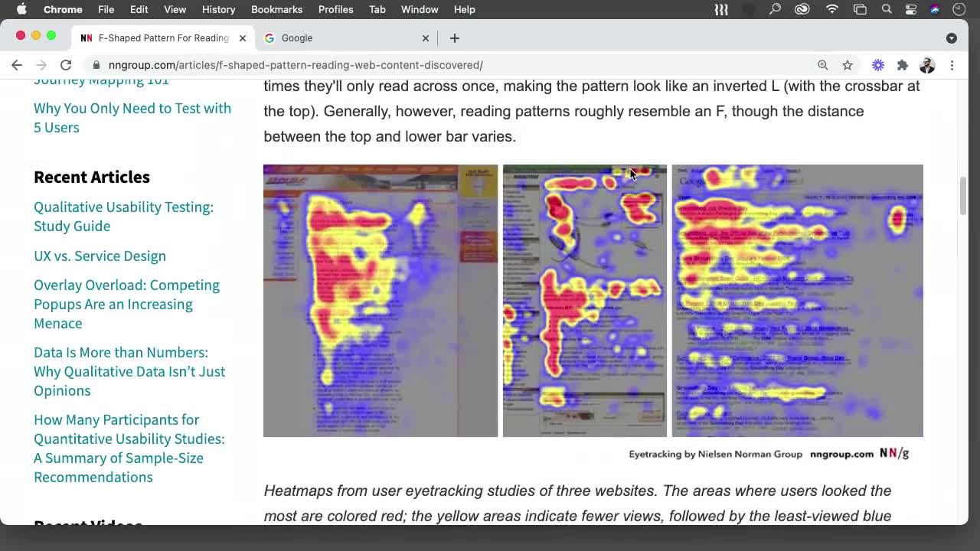The height and width of the screenshot is (551, 980).
Task: Bookmark this page using the star icon
Action: pyautogui.click(x=848, y=65)
